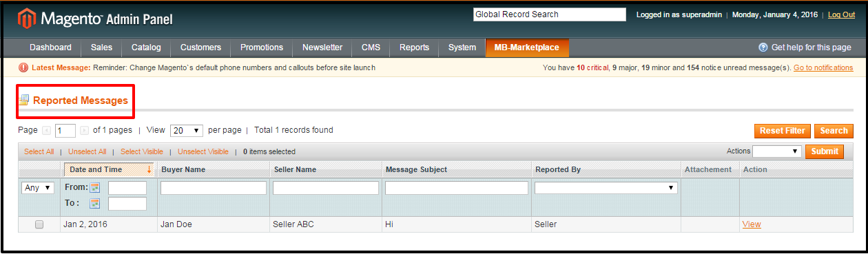Click the Search button
Screen dimensions: 868x254
point(834,131)
